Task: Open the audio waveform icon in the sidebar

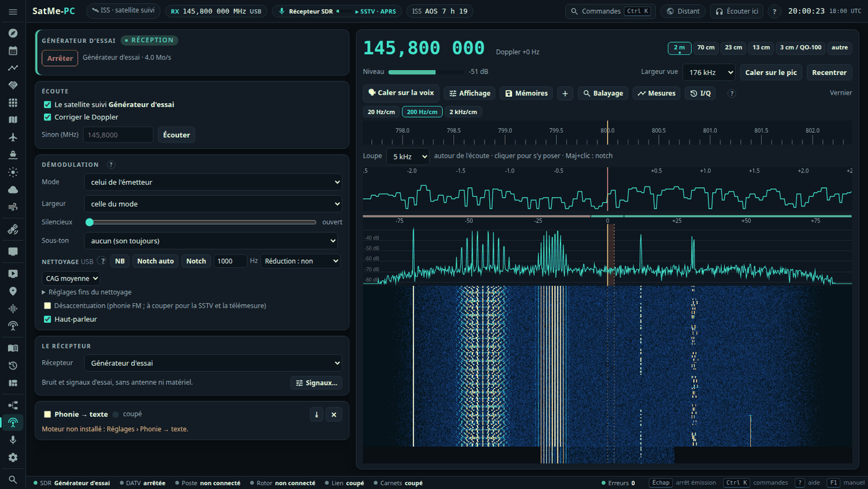Action: click(13, 308)
